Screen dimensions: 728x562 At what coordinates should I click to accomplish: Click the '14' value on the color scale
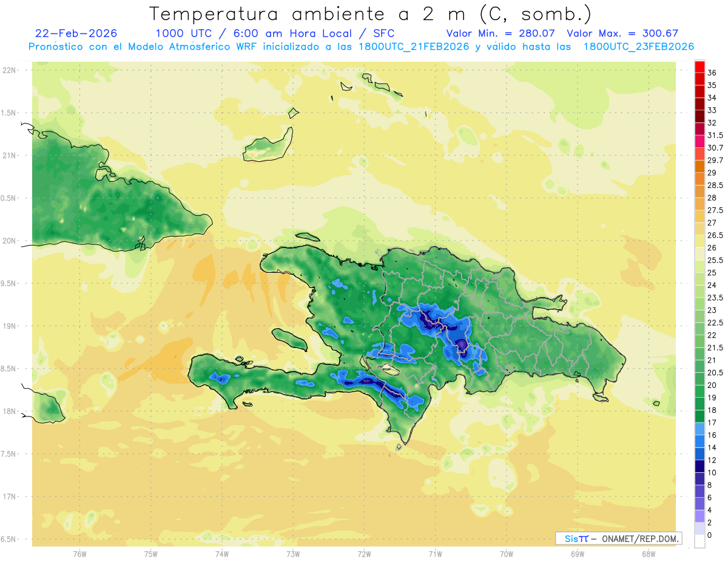click(x=712, y=448)
